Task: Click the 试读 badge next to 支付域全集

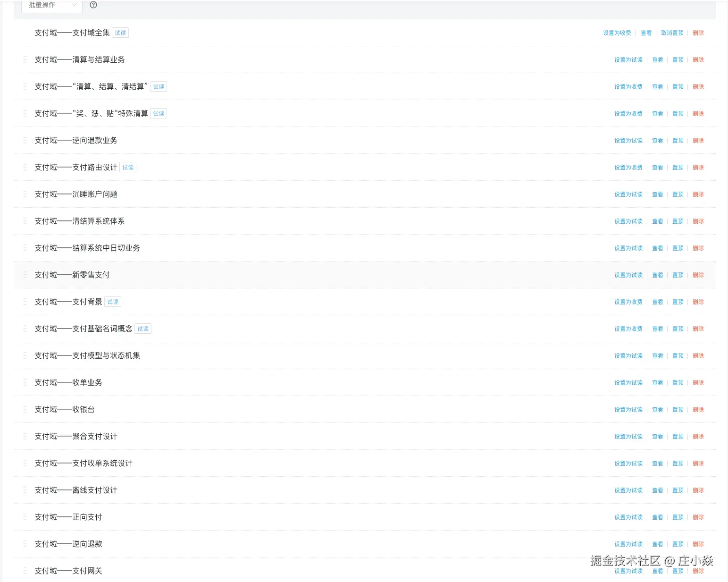Action: [x=120, y=33]
